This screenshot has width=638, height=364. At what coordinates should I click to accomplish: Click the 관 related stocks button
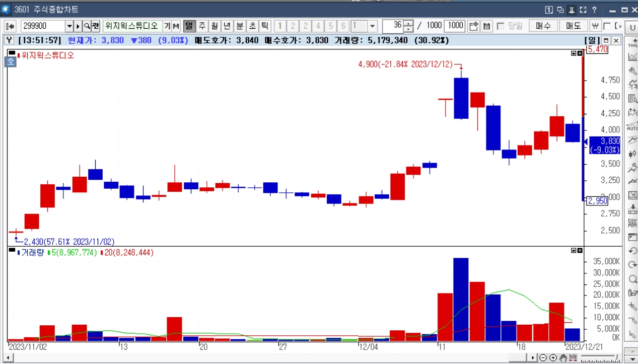[95, 26]
